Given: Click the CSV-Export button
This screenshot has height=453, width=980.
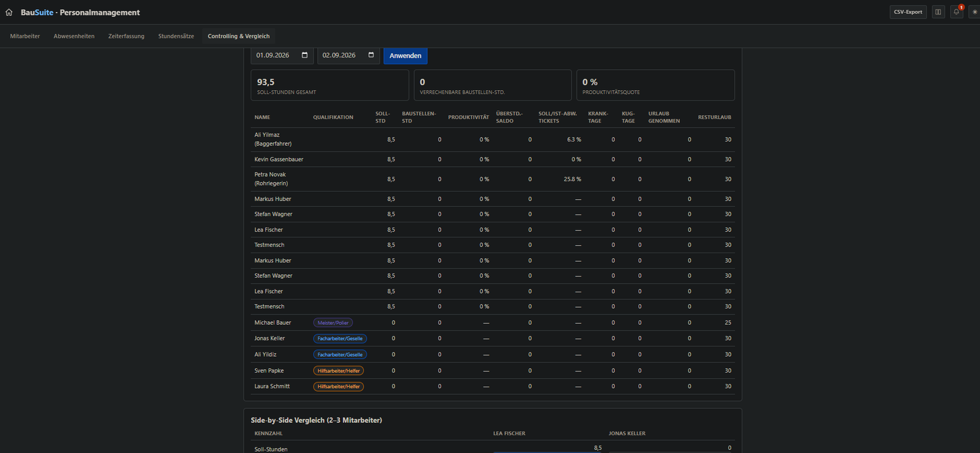Looking at the screenshot, I should point(908,12).
